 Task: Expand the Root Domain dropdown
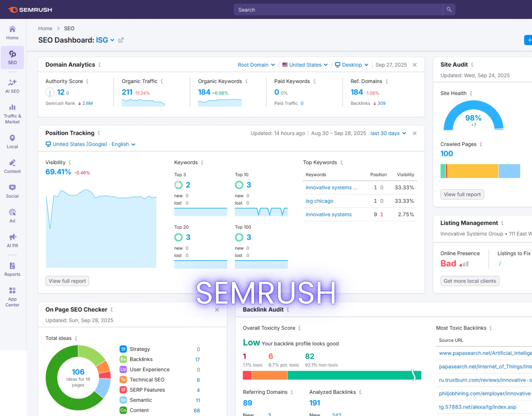[256, 65]
